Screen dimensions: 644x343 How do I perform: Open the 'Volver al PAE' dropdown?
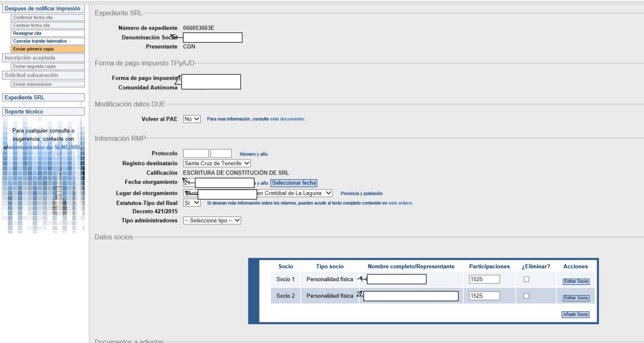[x=192, y=119]
